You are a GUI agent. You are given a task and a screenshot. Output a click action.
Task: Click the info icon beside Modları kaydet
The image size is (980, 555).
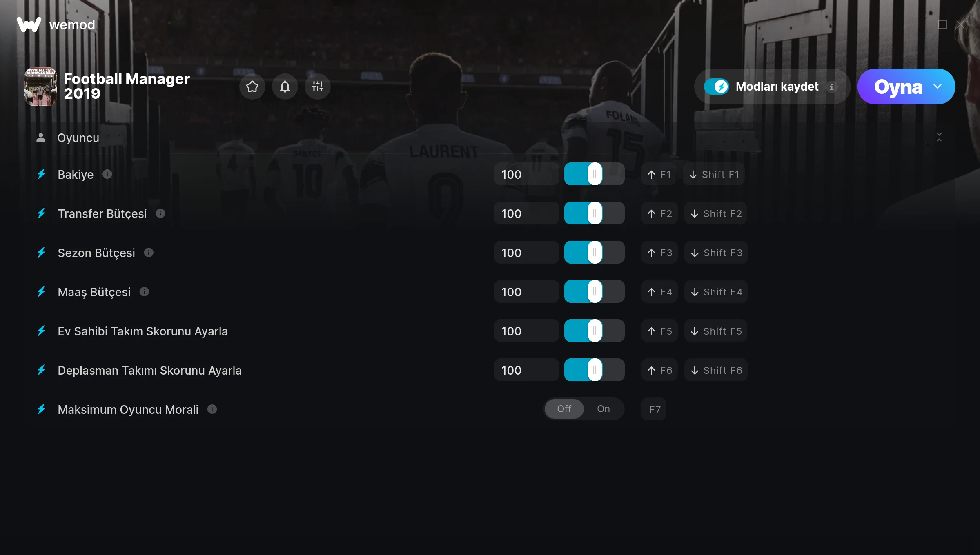point(832,87)
